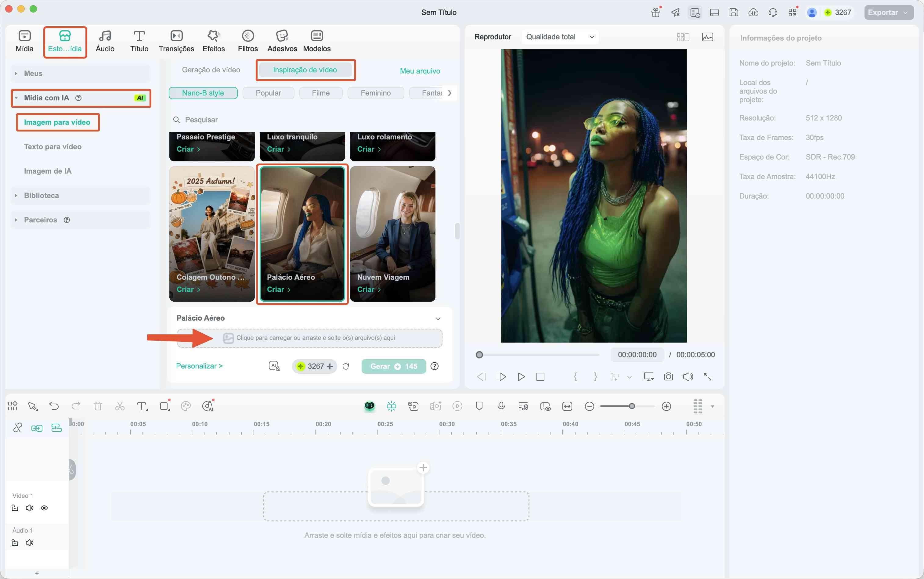Switch to Geração de vídeo tab
Image resolution: width=924 pixels, height=579 pixels.
click(211, 70)
